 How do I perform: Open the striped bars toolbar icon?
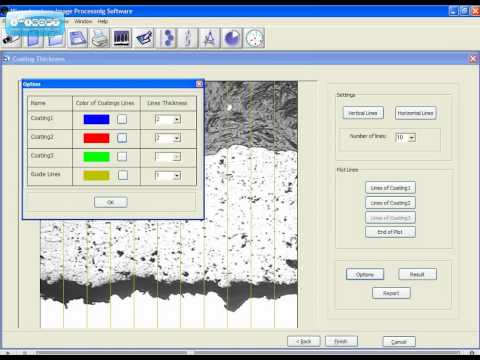click(x=122, y=38)
